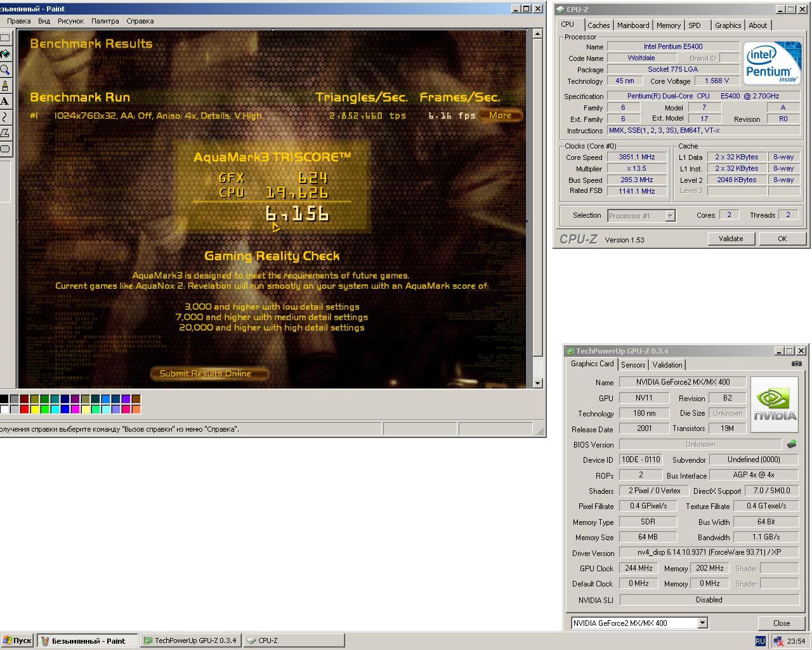
Task: Switch to TechPowerUp GPU-Z taskbar button
Action: (x=190, y=640)
